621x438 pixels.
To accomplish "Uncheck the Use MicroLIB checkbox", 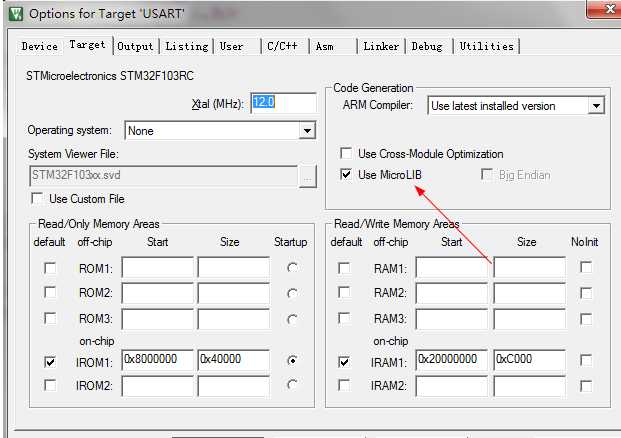I will [346, 174].
